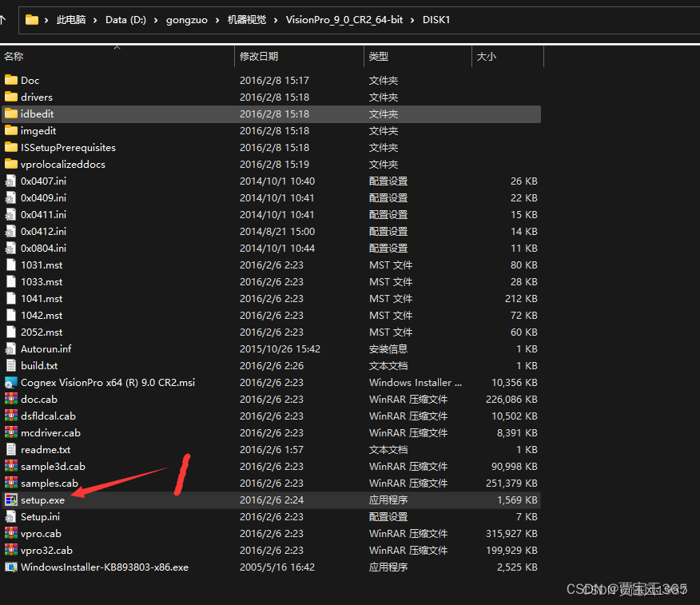
Task: Click the build.txt document icon
Action: pos(10,366)
